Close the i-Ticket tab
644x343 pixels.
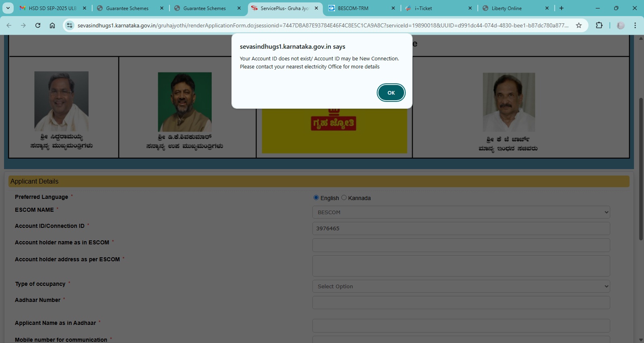tap(470, 8)
